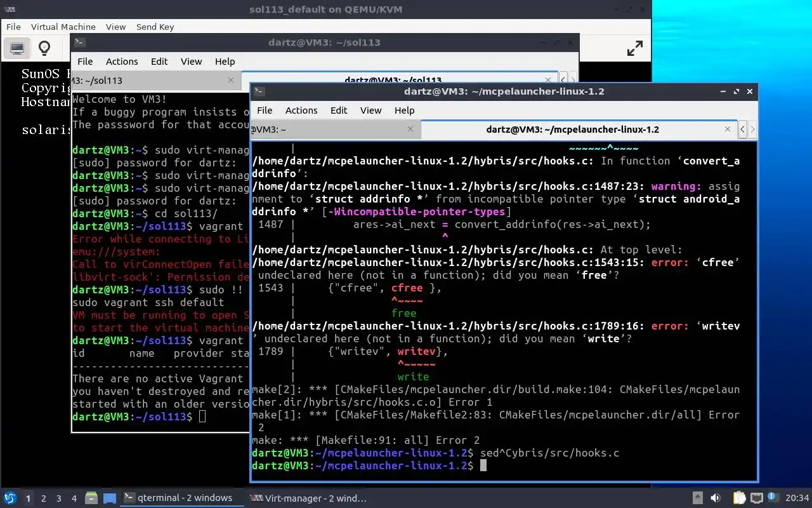Click 'Welcome to VM3!' text in sol113 terminal
Image resolution: width=812 pixels, height=508 pixels.
pyautogui.click(x=120, y=99)
